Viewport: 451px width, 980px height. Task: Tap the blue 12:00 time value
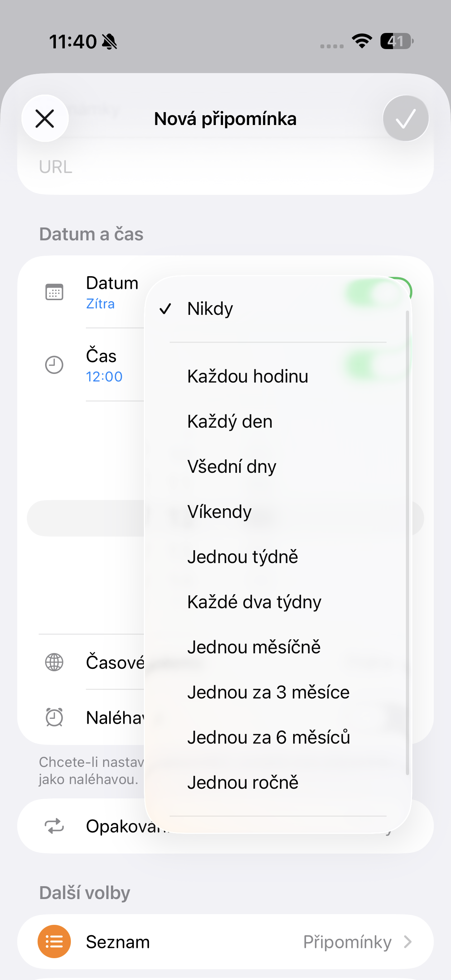tap(104, 376)
